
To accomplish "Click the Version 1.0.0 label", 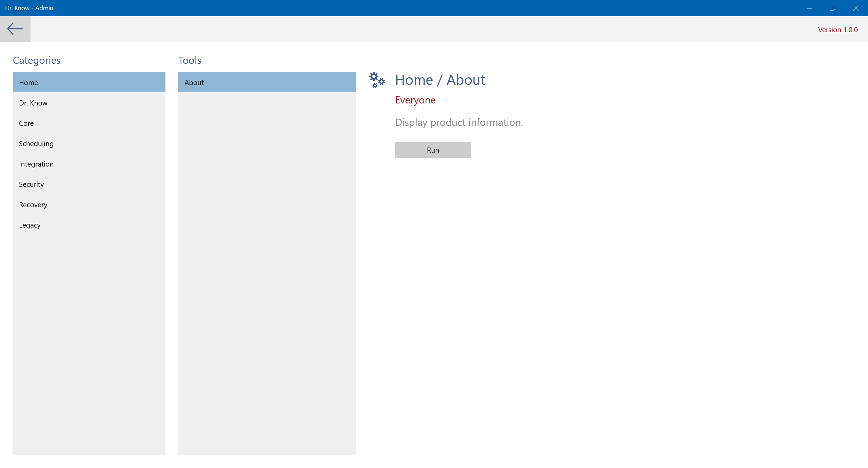I will click(x=837, y=30).
